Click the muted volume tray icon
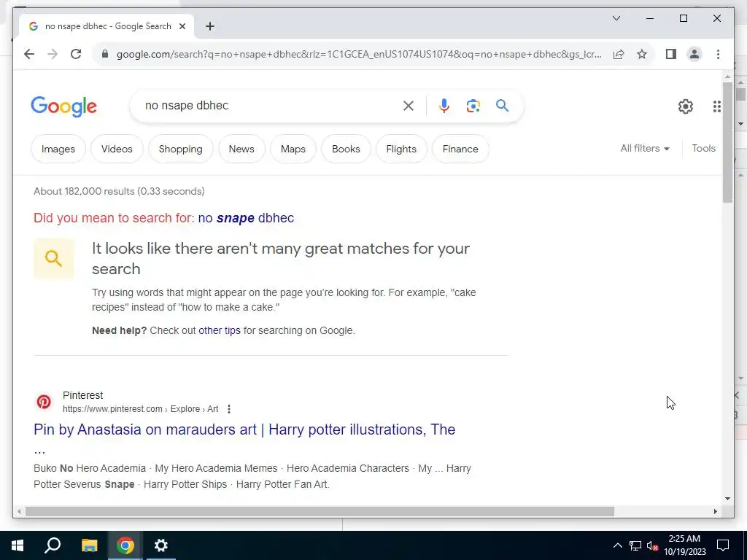The width and height of the screenshot is (747, 560). [652, 545]
